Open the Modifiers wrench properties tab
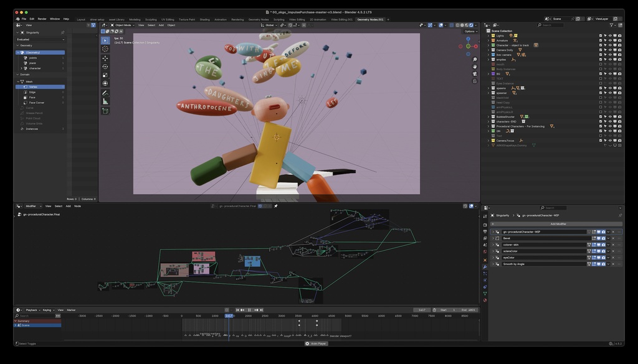The width and height of the screenshot is (638, 364). [x=485, y=267]
